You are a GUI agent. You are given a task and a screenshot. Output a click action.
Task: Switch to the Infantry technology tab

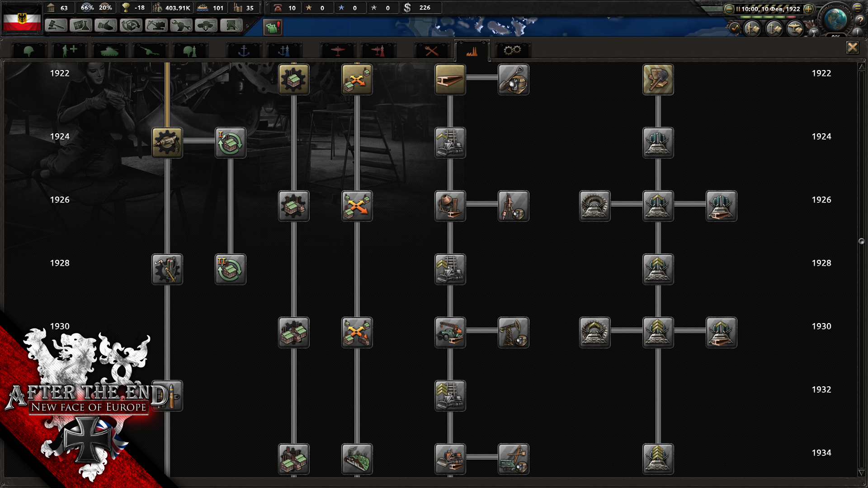(29, 51)
